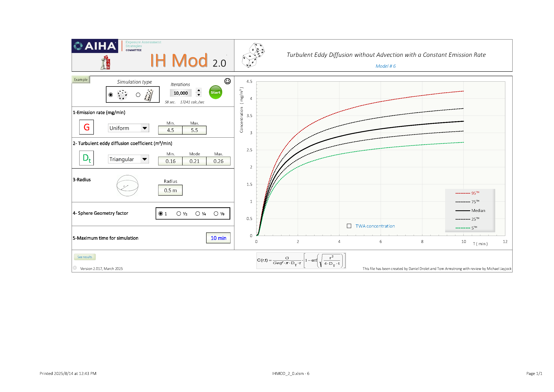Viewport: 554px width, 392px height.
Task: Click the Model # 6 link
Action: pyautogui.click(x=385, y=66)
